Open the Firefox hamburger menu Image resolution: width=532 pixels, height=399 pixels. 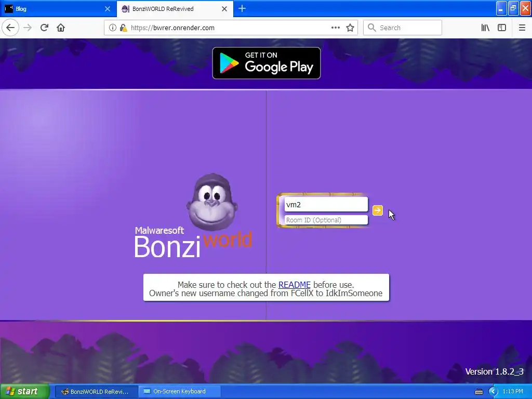[522, 28]
